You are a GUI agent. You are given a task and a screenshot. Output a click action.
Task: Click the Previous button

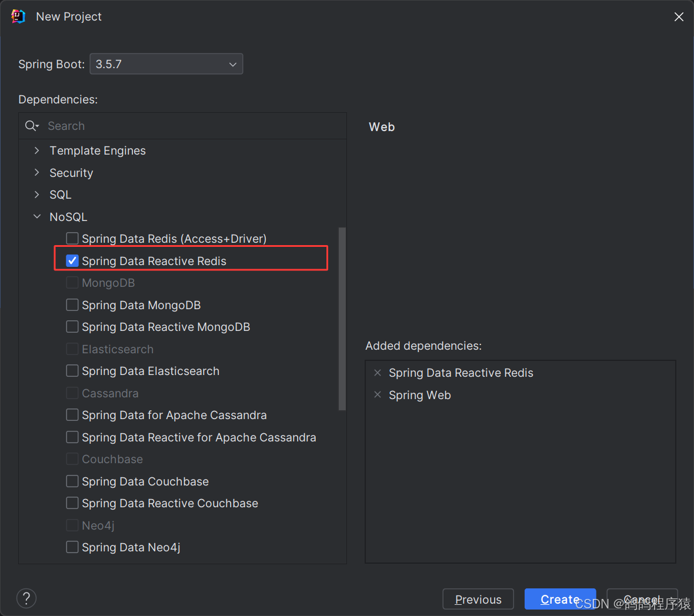point(478,599)
